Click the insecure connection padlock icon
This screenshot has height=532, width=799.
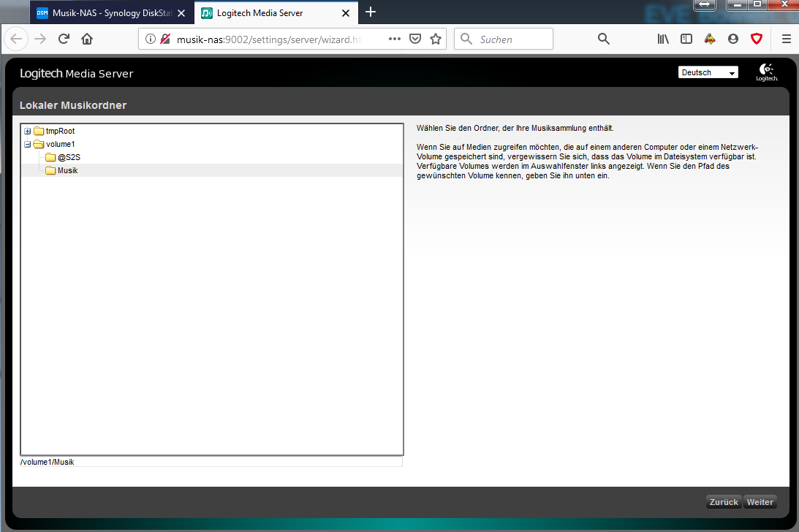[x=165, y=39]
